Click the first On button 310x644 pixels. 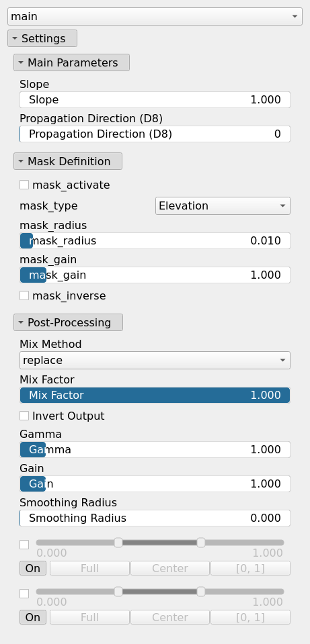click(33, 568)
